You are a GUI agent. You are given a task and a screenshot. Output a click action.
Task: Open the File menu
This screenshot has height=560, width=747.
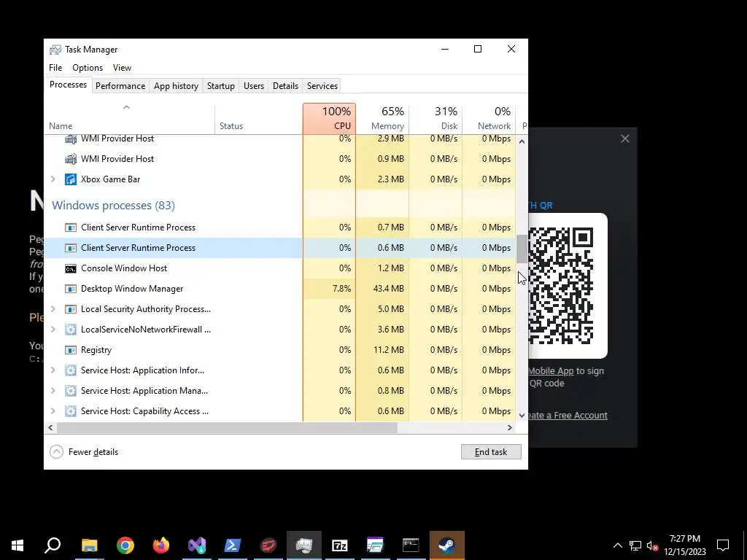tap(55, 68)
